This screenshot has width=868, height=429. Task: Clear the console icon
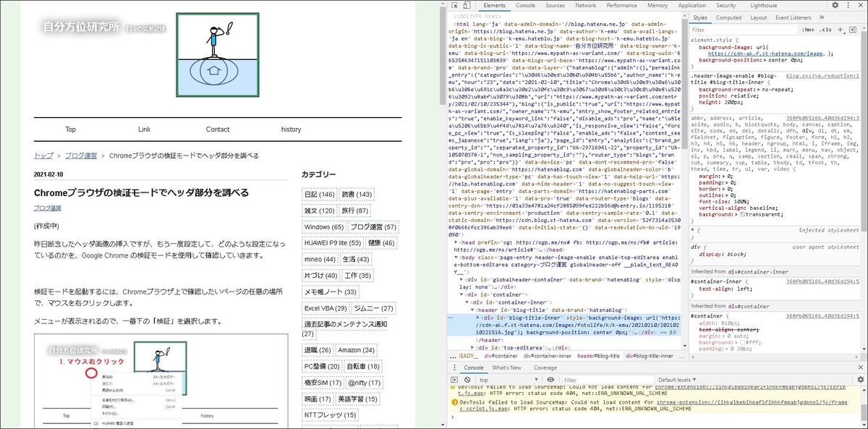468,380
